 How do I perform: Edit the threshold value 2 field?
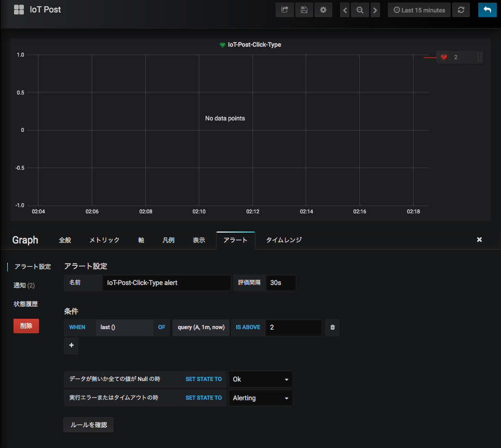click(x=293, y=327)
